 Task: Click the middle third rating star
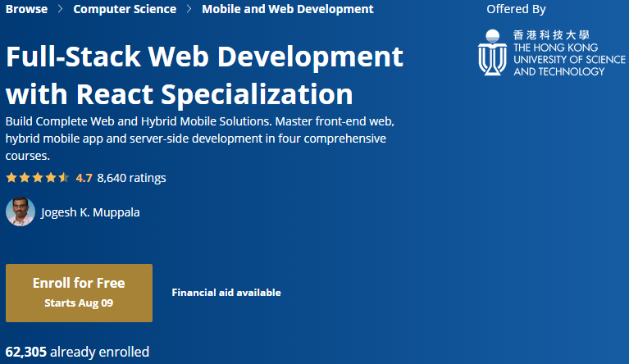38,177
